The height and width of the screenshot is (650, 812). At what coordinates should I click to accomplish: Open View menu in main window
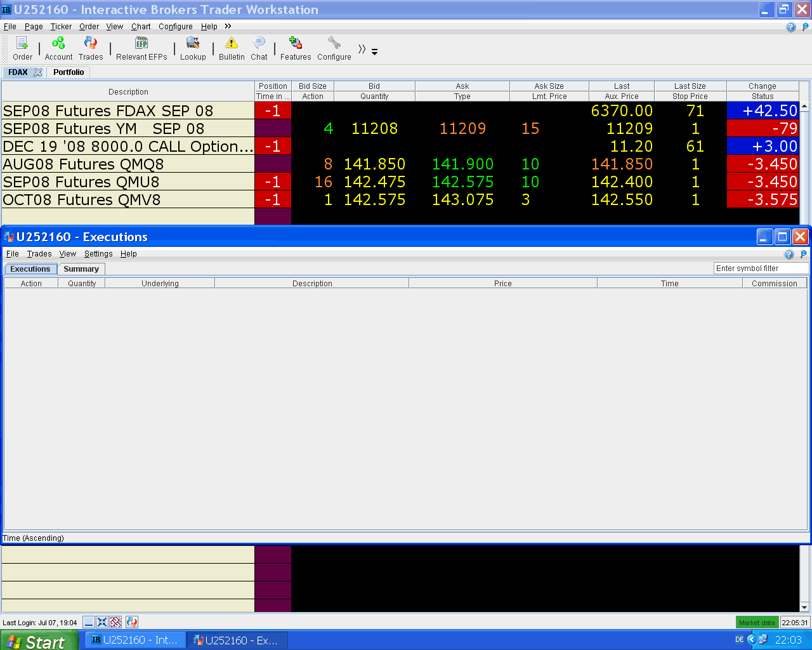tap(114, 27)
